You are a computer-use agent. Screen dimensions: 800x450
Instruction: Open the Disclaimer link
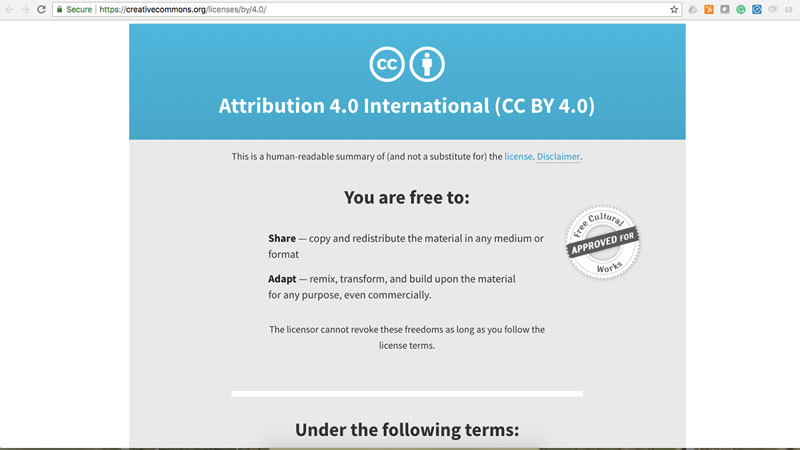[x=558, y=157]
